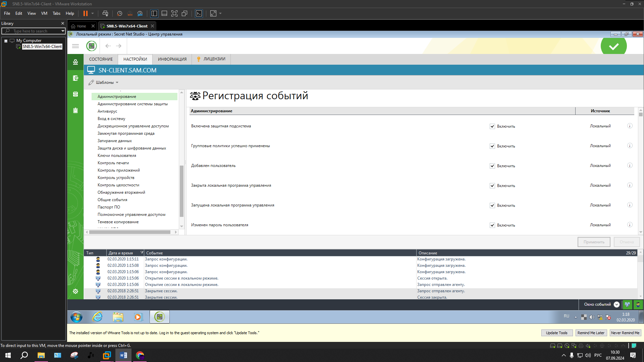
Task: Open the Tabs menu
Action: (x=56, y=13)
